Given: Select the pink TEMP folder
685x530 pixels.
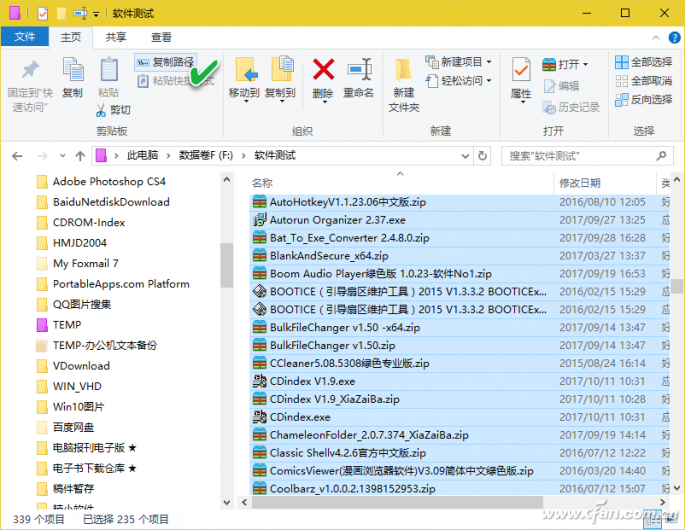Looking at the screenshot, I should (x=59, y=325).
